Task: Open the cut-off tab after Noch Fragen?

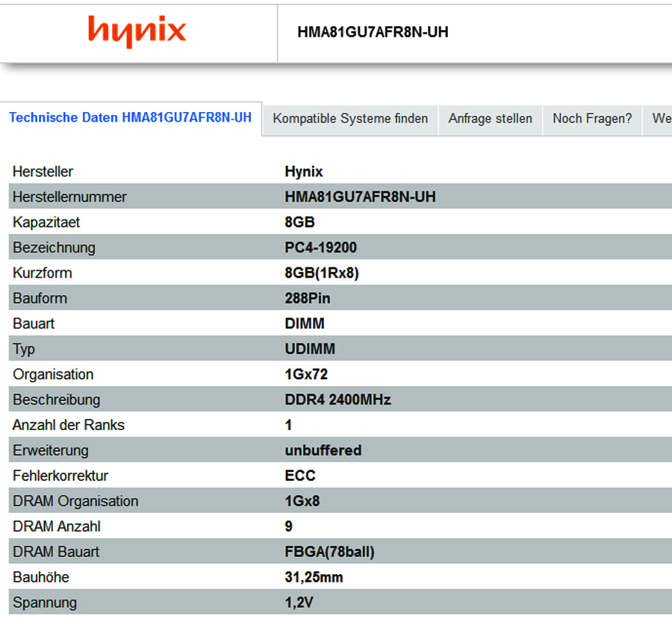Action: click(660, 119)
